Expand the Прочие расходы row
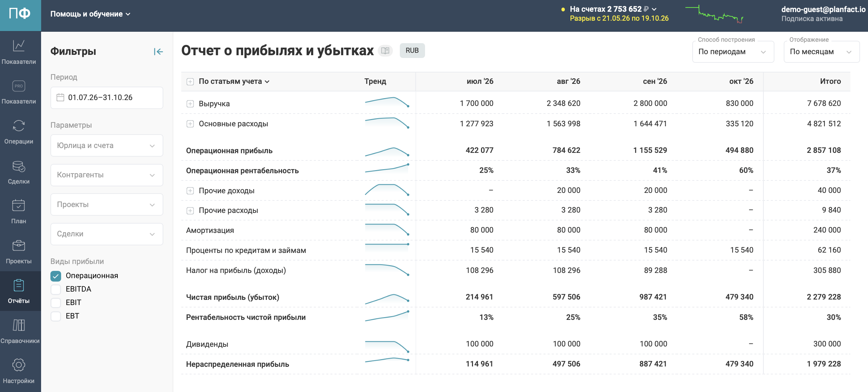 [190, 210]
